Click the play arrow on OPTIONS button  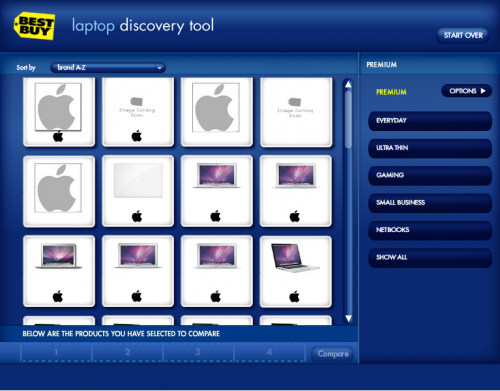point(483,91)
